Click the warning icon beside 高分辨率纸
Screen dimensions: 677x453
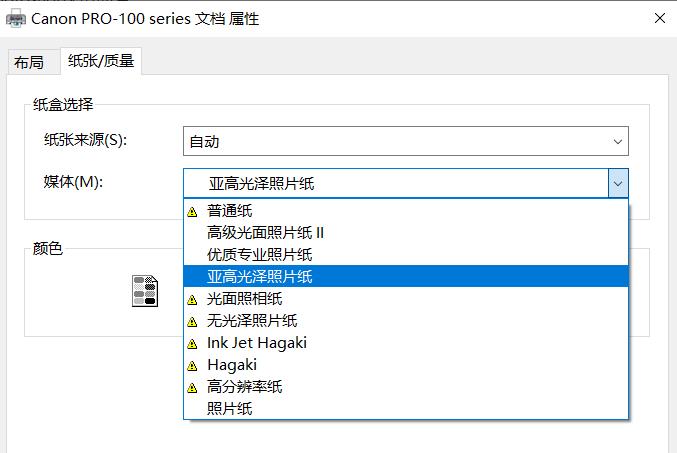[192, 388]
